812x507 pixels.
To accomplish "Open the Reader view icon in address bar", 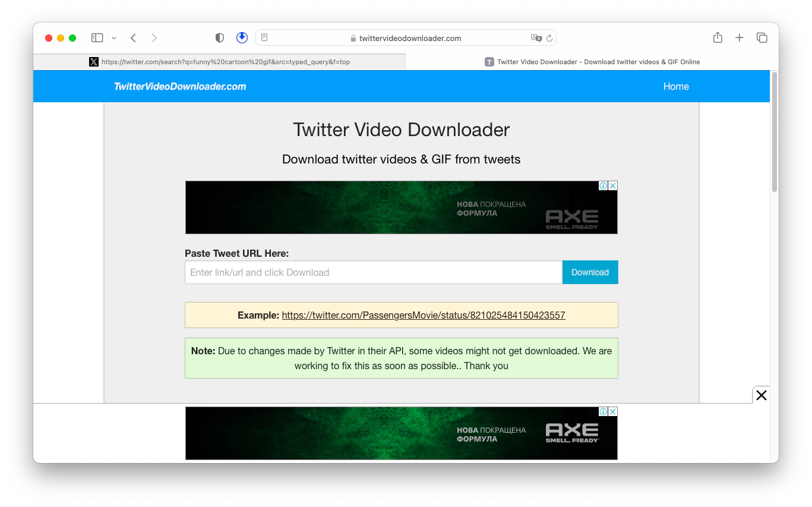I will pos(264,38).
